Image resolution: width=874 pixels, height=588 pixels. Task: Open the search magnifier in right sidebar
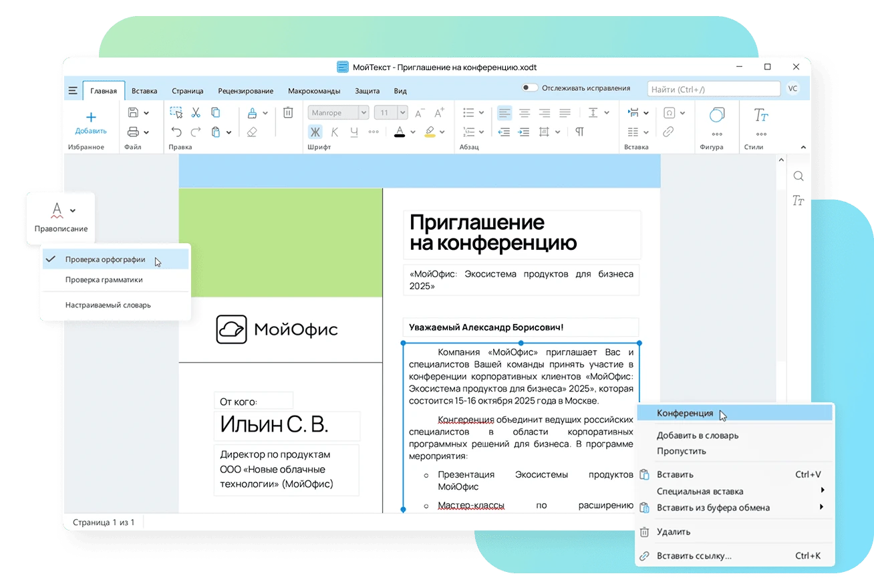(798, 176)
